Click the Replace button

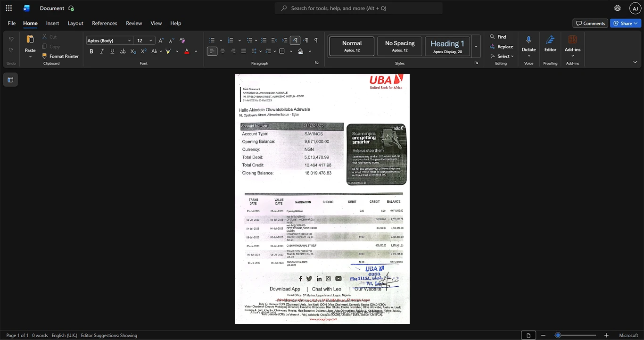coord(501,47)
